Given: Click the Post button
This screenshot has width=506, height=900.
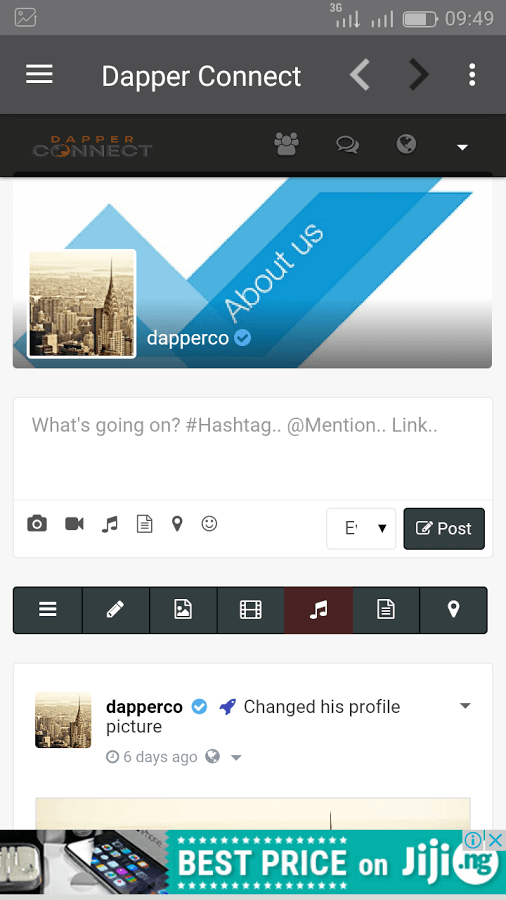Looking at the screenshot, I should [x=444, y=529].
